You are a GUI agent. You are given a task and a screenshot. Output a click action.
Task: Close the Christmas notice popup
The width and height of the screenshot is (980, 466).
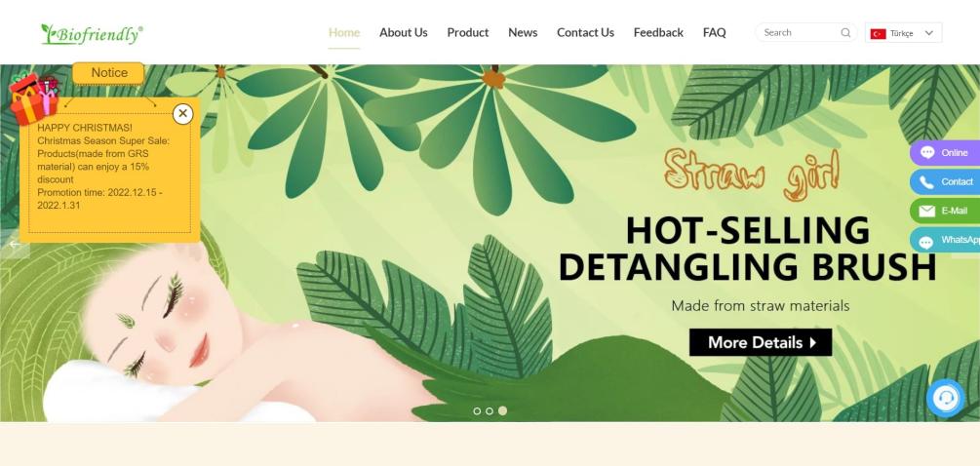[x=182, y=114]
